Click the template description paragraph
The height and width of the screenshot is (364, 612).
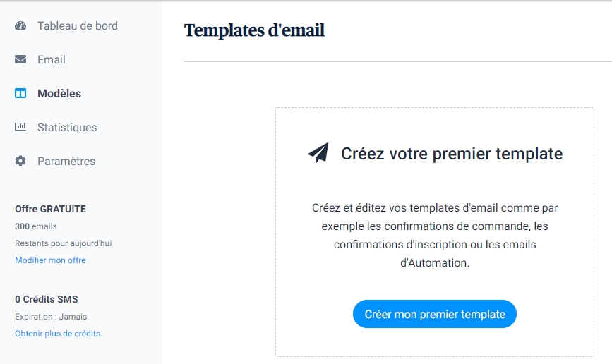(435, 236)
